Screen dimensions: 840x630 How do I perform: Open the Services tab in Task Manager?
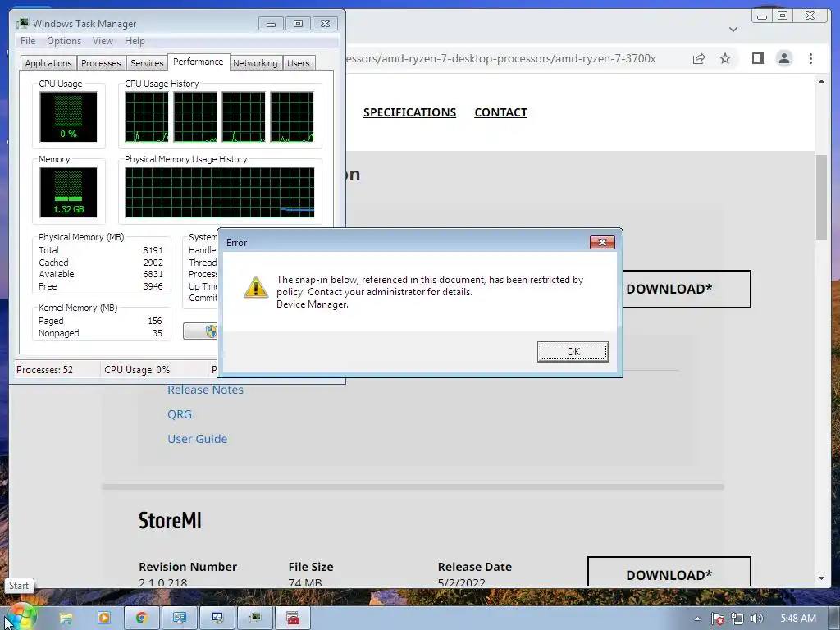tap(147, 63)
